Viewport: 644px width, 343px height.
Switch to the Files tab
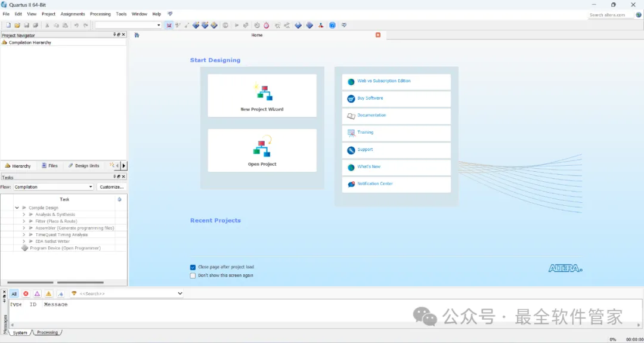pyautogui.click(x=49, y=166)
